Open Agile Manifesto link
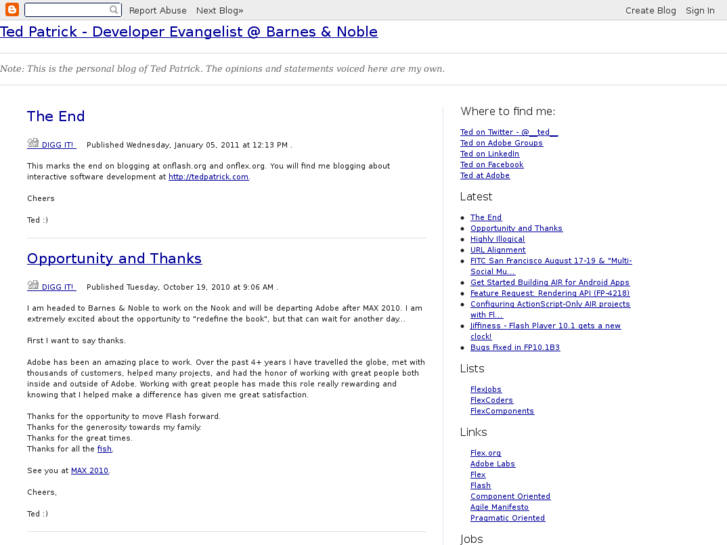 [499, 507]
